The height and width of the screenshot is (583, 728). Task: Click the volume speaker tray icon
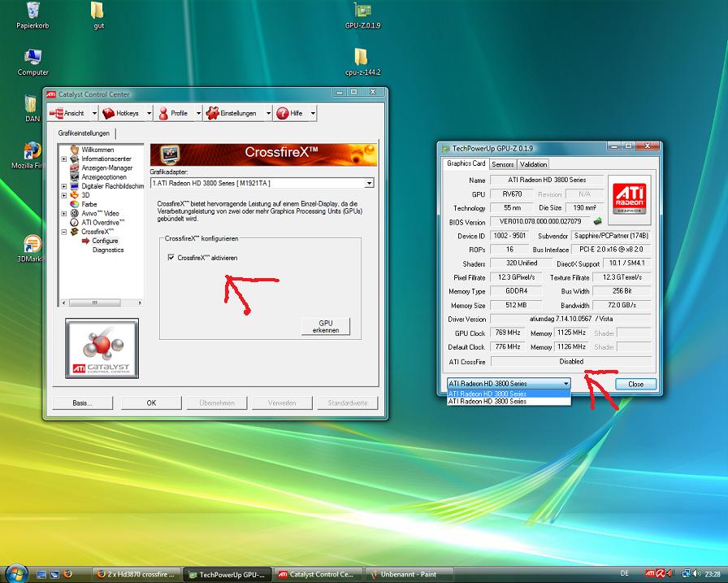pyautogui.click(x=696, y=574)
